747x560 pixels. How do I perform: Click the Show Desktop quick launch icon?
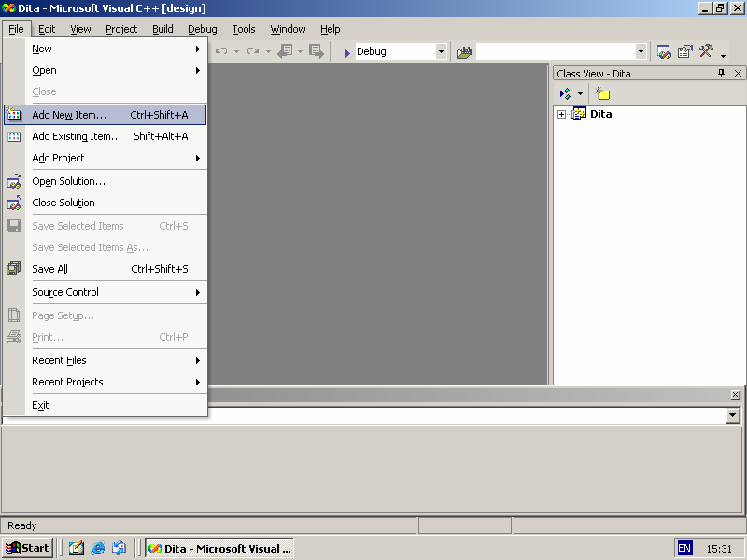[x=77, y=548]
